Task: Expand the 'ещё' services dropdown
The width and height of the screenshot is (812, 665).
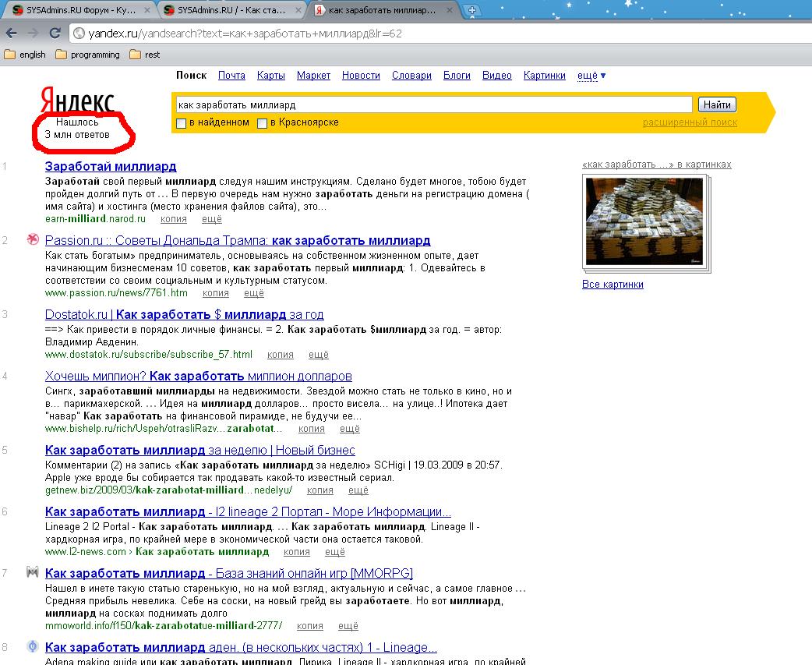Action: click(x=591, y=76)
